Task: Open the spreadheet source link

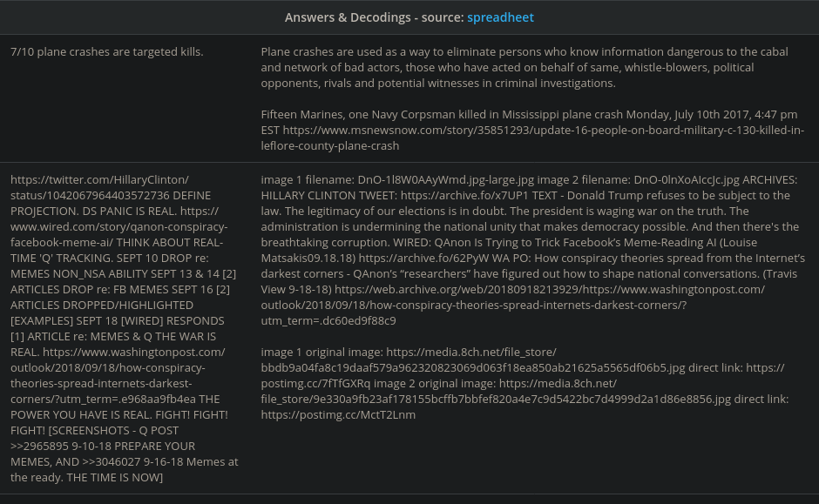Action: (x=500, y=17)
